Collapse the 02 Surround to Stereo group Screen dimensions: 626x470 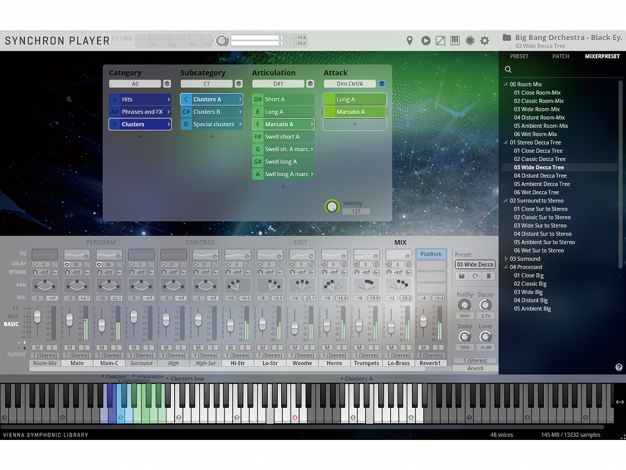pos(505,201)
